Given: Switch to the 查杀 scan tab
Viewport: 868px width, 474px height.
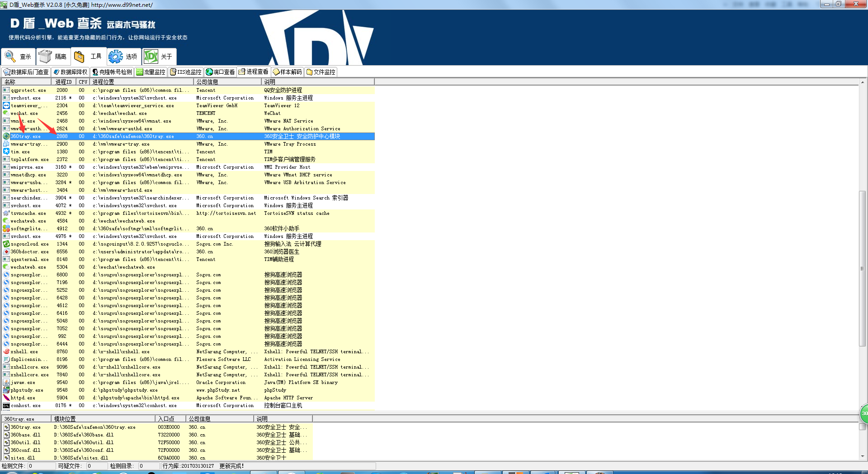Looking at the screenshot, I should pyautogui.click(x=18, y=57).
